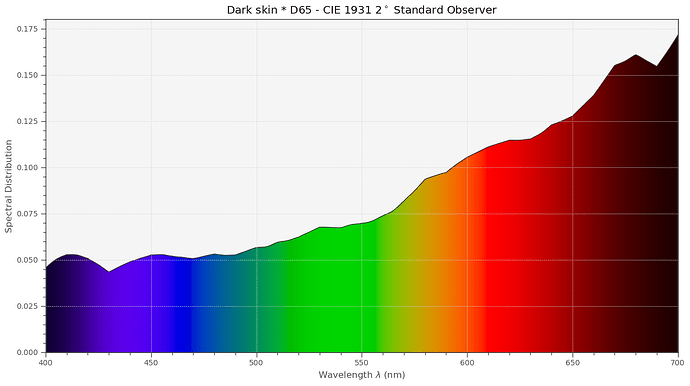The height and width of the screenshot is (386, 690).
Task: Click the plot title 'Dark skin * D65'
Action: tap(270, 10)
